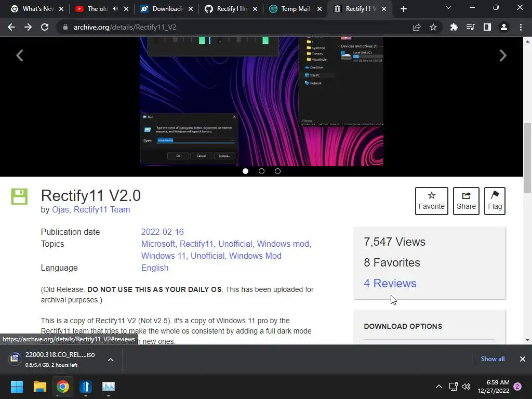Open the notification center badge
This screenshot has width=532, height=399.
517,387
